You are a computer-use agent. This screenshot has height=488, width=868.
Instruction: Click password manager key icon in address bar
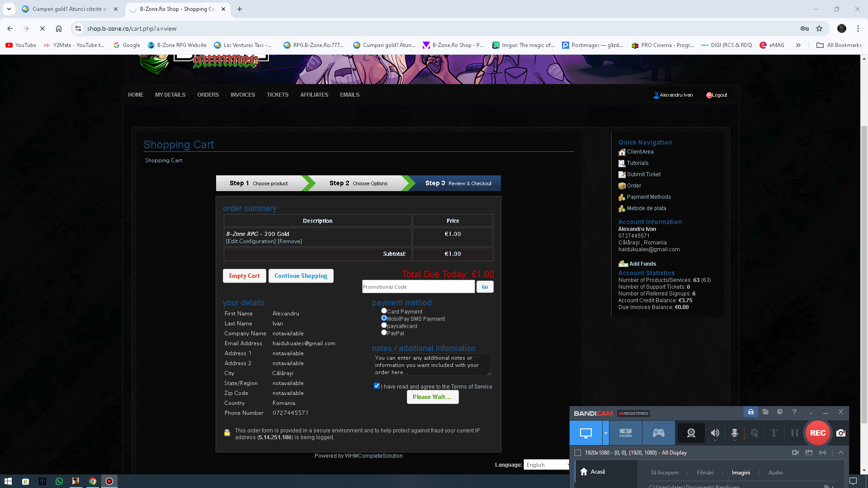pyautogui.click(x=804, y=28)
